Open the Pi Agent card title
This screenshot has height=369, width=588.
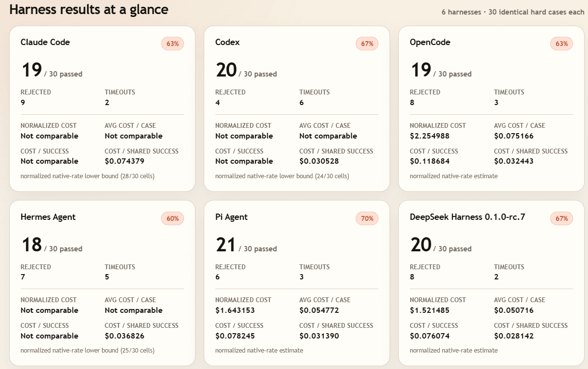231,217
